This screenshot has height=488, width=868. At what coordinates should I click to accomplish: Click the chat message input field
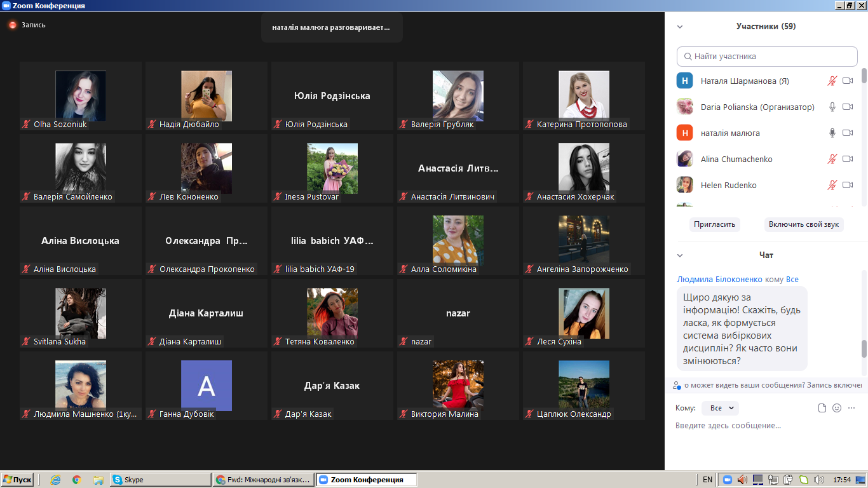[x=763, y=426]
